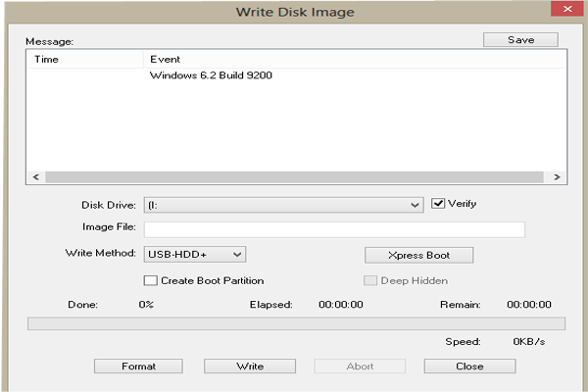This screenshot has width=588, height=392.
Task: Toggle the Verify checkbox
Action: pyautogui.click(x=438, y=204)
